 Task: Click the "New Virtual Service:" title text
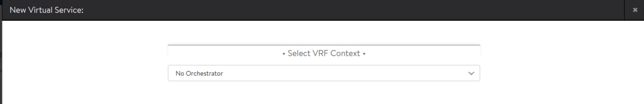coord(47,10)
